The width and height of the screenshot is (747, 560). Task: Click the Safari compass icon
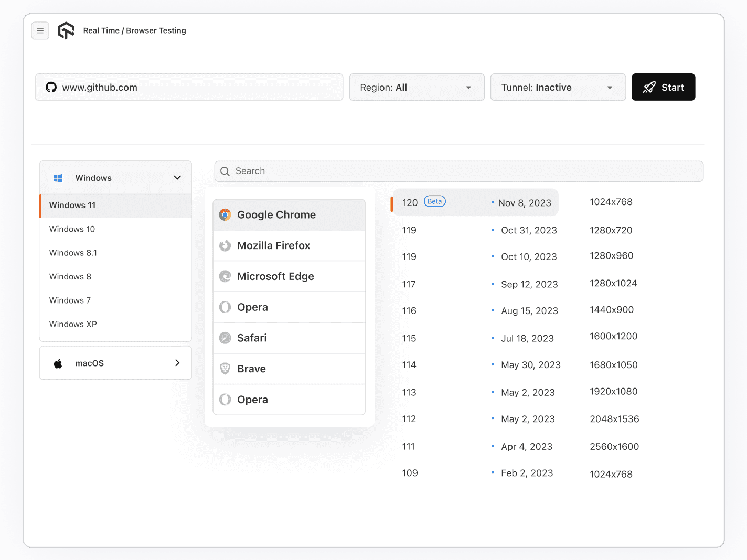225,338
